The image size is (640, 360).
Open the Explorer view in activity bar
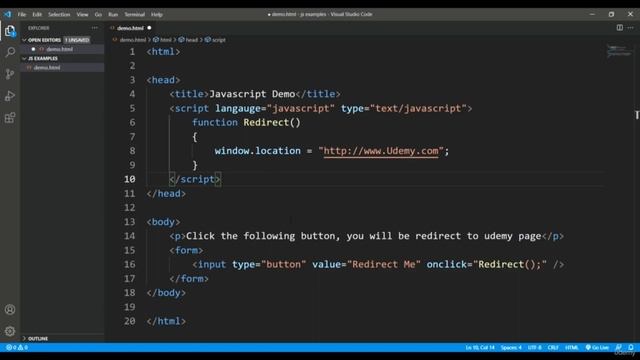pos(10,31)
